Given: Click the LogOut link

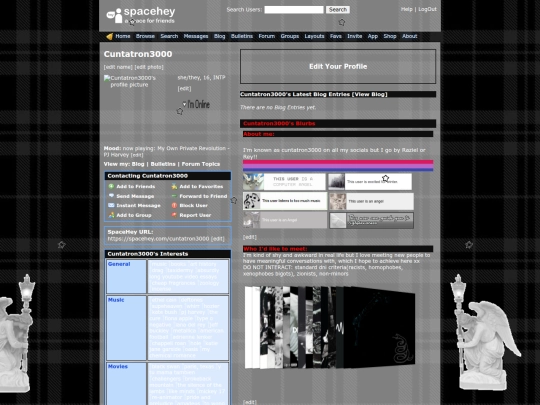Looking at the screenshot, I should [x=427, y=9].
